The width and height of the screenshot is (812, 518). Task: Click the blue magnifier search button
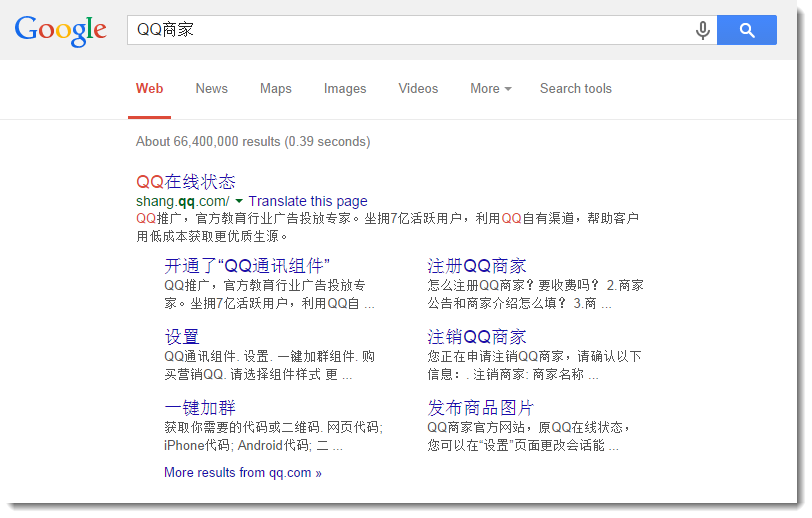pyautogui.click(x=746, y=30)
